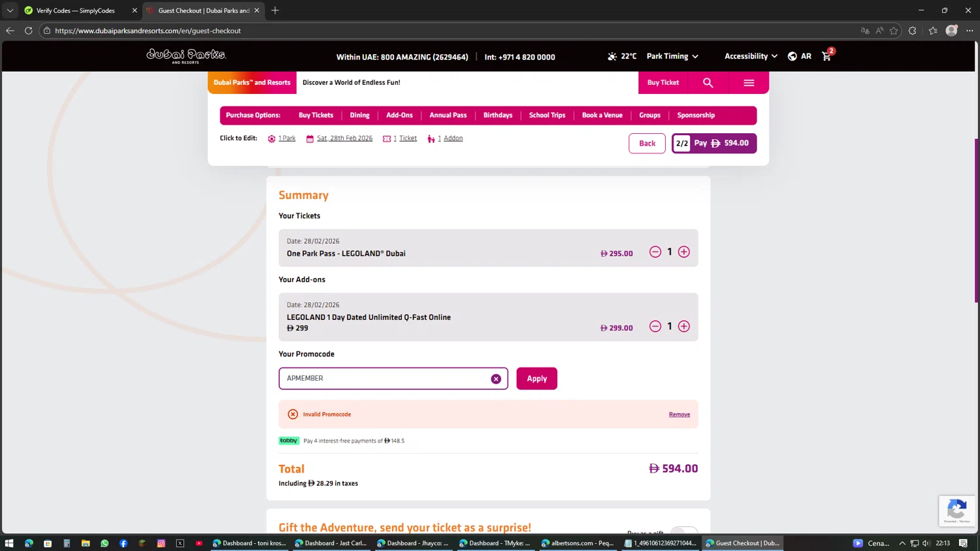Image resolution: width=980 pixels, height=551 pixels.
Task: Click the weather temperature icon
Action: (612, 56)
